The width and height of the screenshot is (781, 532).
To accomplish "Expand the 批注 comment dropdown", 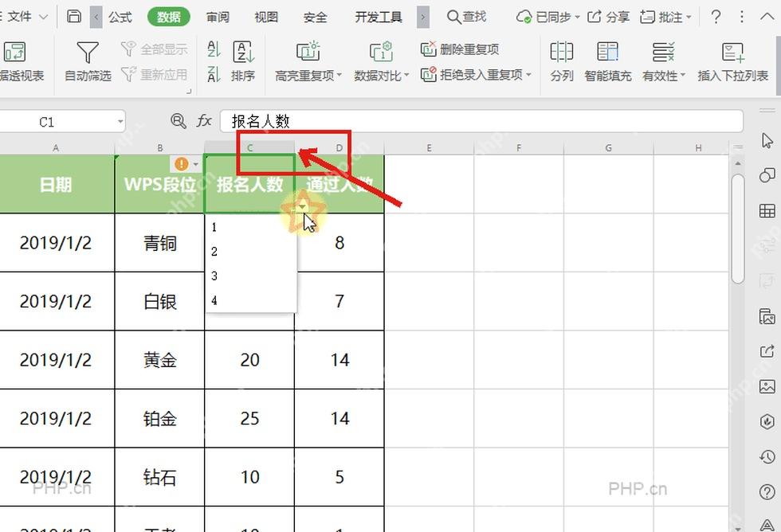I will click(689, 18).
